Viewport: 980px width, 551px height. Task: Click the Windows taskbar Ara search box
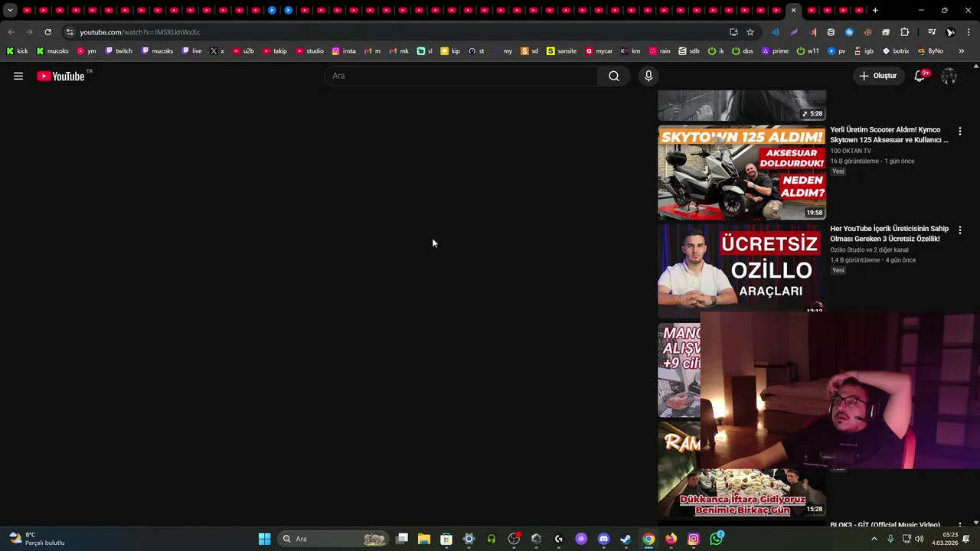coord(333,539)
